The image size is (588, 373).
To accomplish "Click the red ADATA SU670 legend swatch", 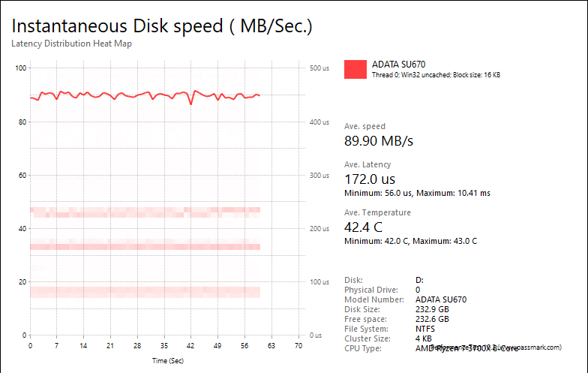I will [x=355, y=69].
